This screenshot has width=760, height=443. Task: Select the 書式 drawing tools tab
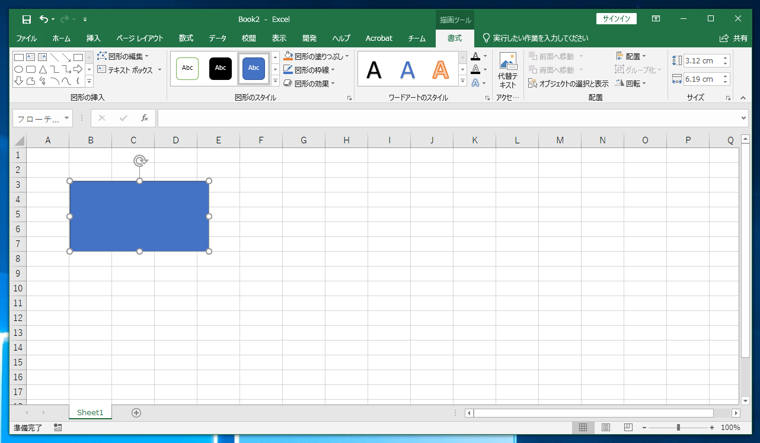pyautogui.click(x=455, y=38)
